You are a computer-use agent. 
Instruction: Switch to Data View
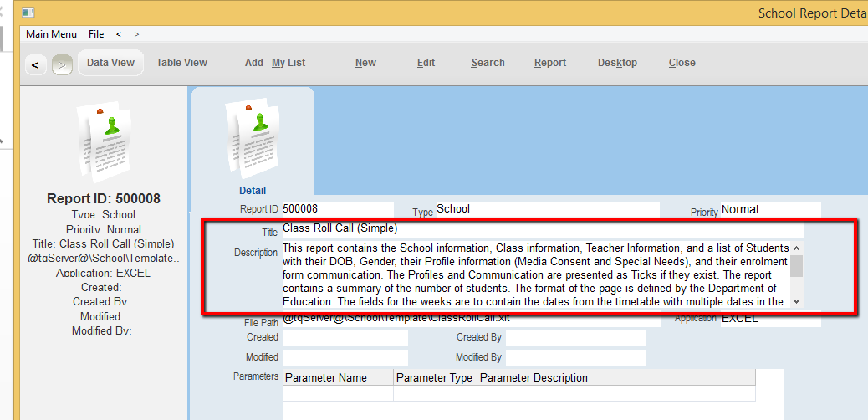[110, 63]
